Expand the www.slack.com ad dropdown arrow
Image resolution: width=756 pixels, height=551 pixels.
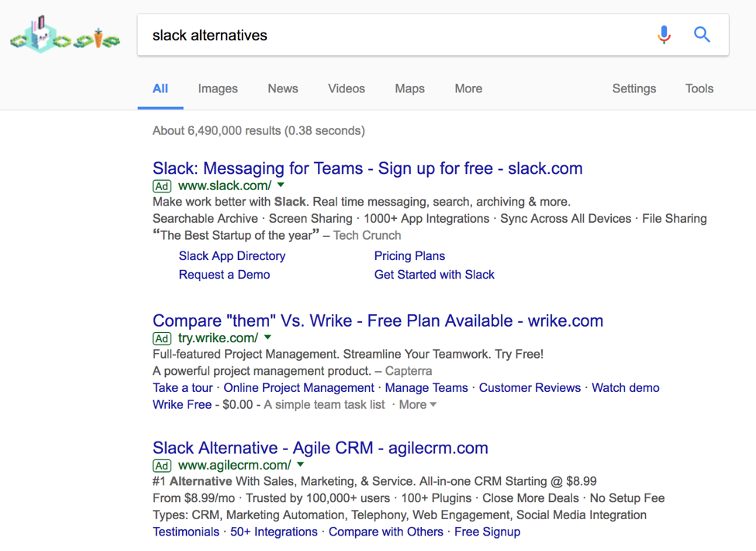coord(281,185)
